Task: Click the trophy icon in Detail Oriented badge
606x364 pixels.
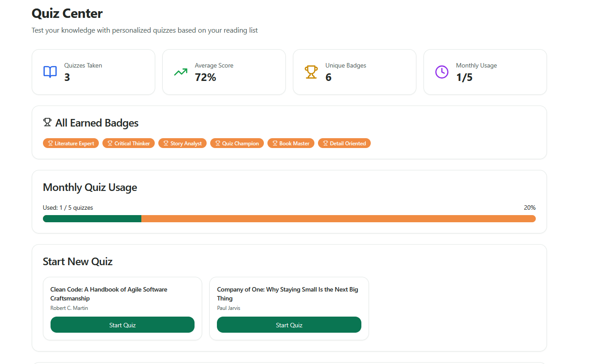Action: 326,144
